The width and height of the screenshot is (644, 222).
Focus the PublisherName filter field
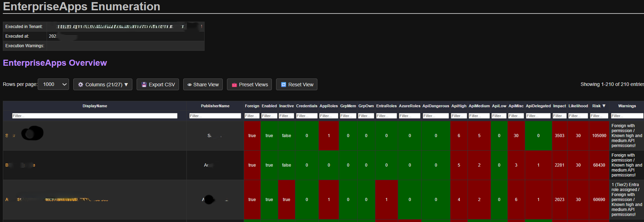click(215, 116)
